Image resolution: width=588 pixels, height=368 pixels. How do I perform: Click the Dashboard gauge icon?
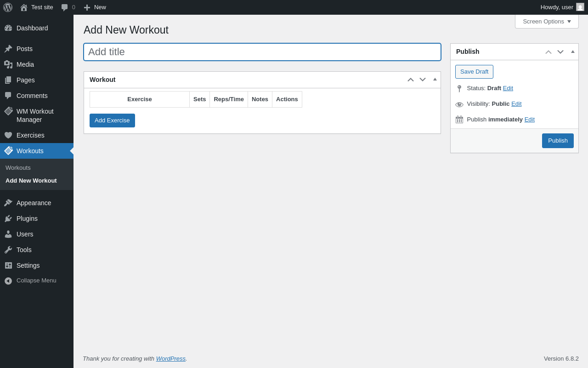pyautogui.click(x=8, y=28)
